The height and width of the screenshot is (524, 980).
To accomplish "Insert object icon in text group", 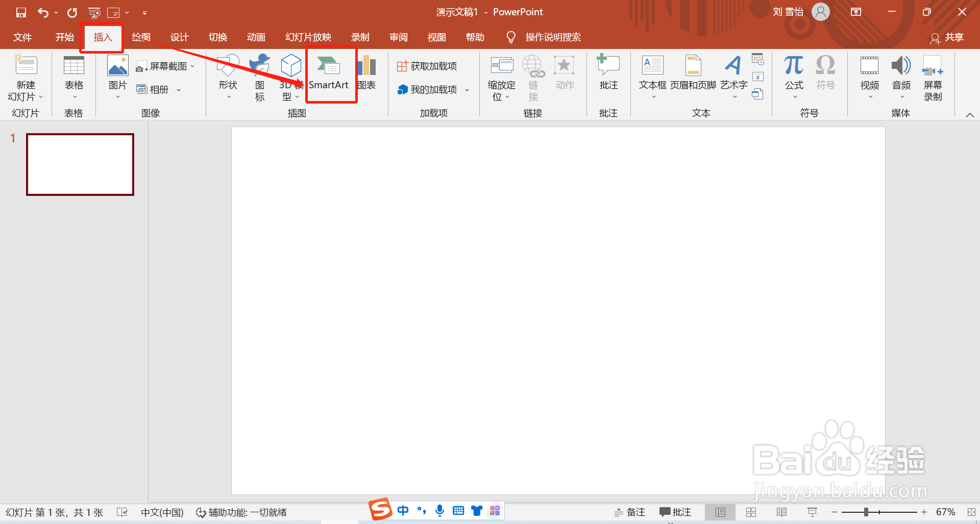I will (x=758, y=94).
